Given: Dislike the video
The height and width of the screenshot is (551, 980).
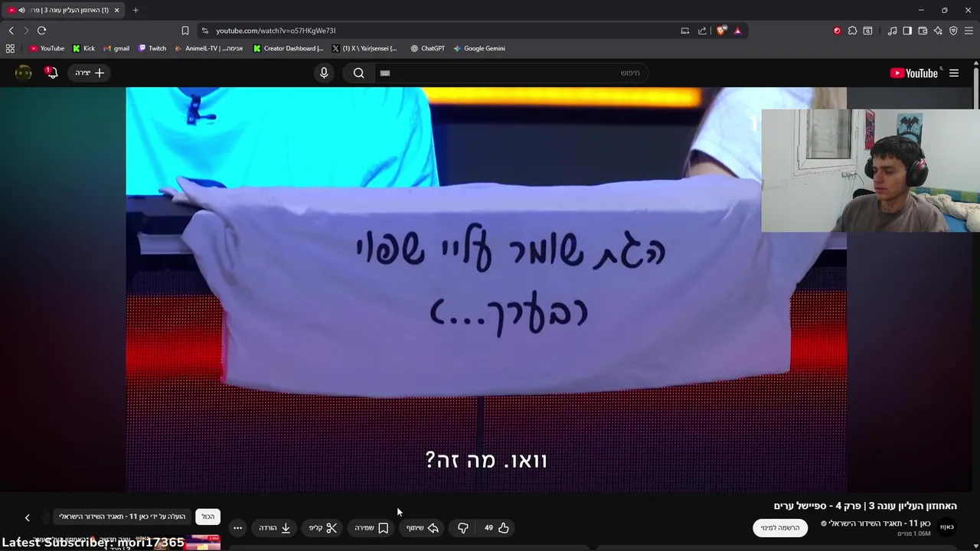Looking at the screenshot, I should [x=462, y=528].
